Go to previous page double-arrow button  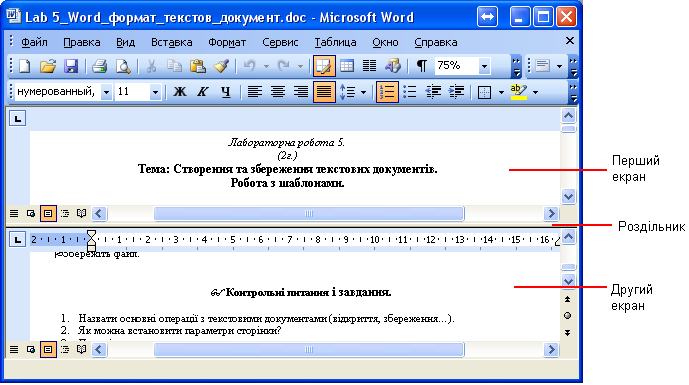[x=568, y=299]
